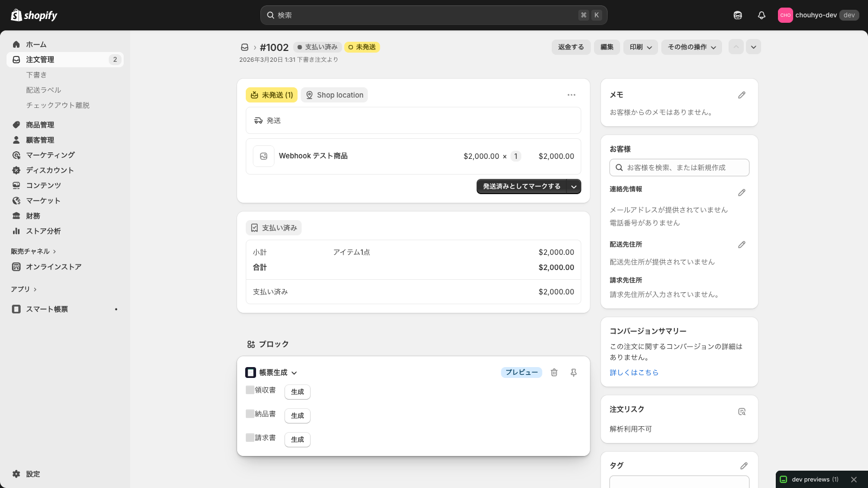The image size is (868, 488).
Task: Open the 印刷 dropdown
Action: point(640,47)
